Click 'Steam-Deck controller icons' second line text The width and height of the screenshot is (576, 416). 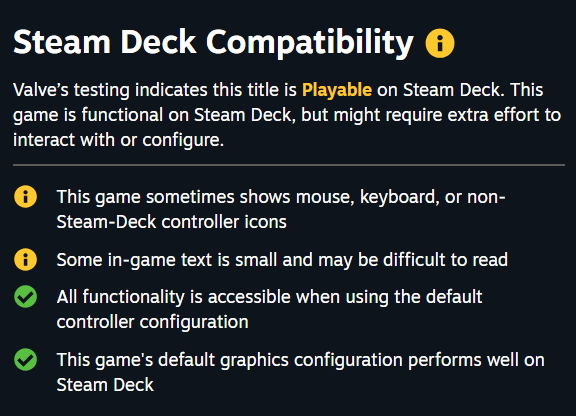point(172,222)
